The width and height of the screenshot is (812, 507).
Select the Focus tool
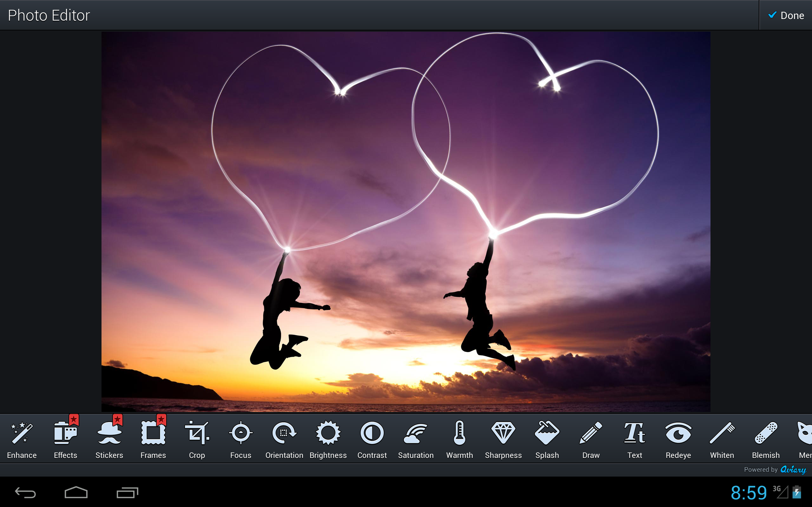coord(240,439)
